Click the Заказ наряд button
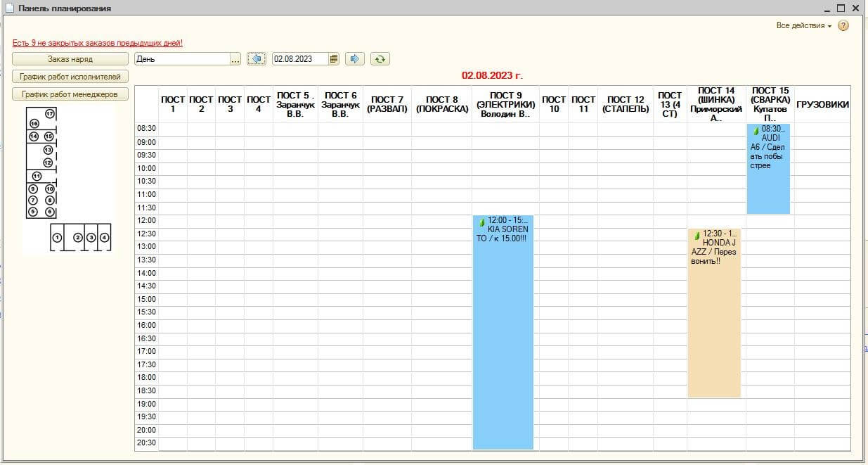 [70, 59]
